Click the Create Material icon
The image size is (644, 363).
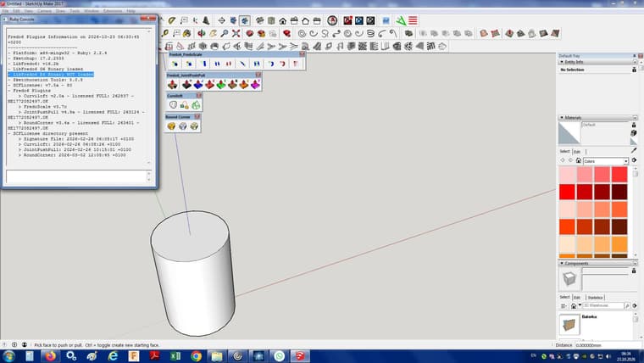point(634,133)
